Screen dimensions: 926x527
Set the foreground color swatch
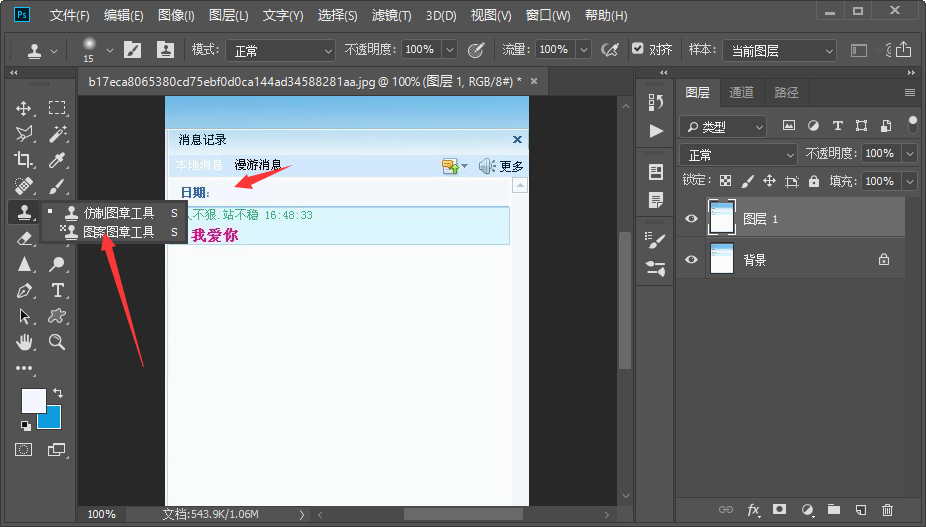(x=34, y=401)
